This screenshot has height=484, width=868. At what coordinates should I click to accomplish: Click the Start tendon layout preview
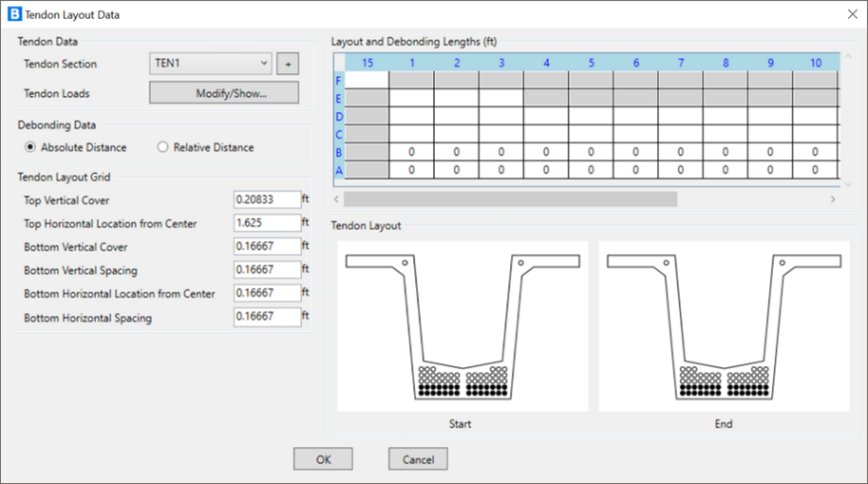click(462, 326)
